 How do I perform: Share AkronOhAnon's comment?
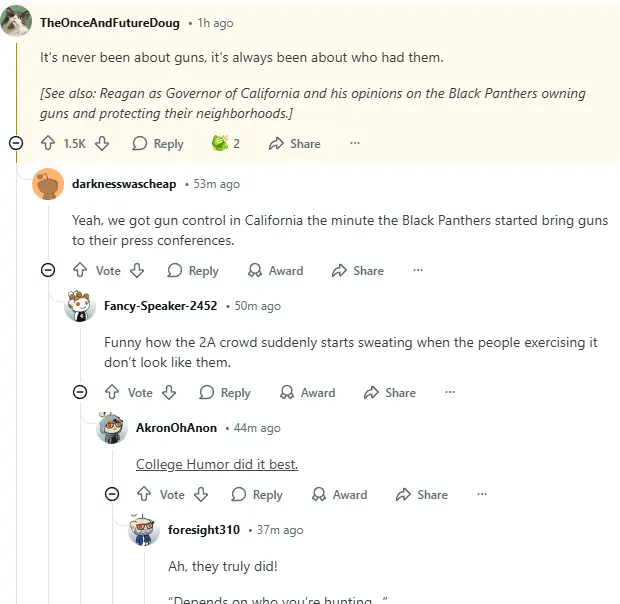click(x=421, y=494)
